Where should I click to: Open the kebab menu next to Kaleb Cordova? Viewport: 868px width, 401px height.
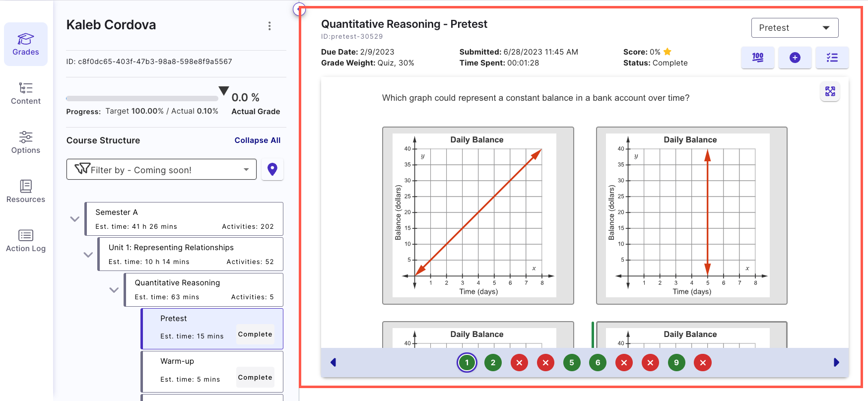[269, 25]
